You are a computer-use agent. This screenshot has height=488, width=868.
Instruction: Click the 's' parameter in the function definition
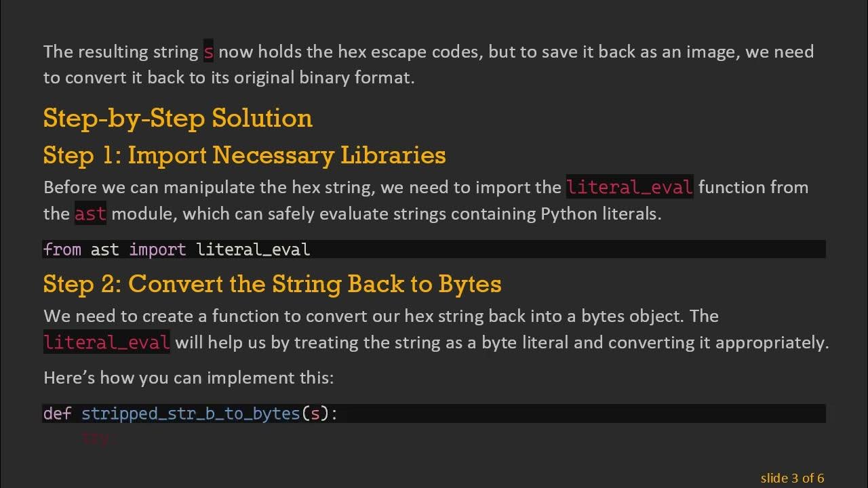(x=315, y=413)
